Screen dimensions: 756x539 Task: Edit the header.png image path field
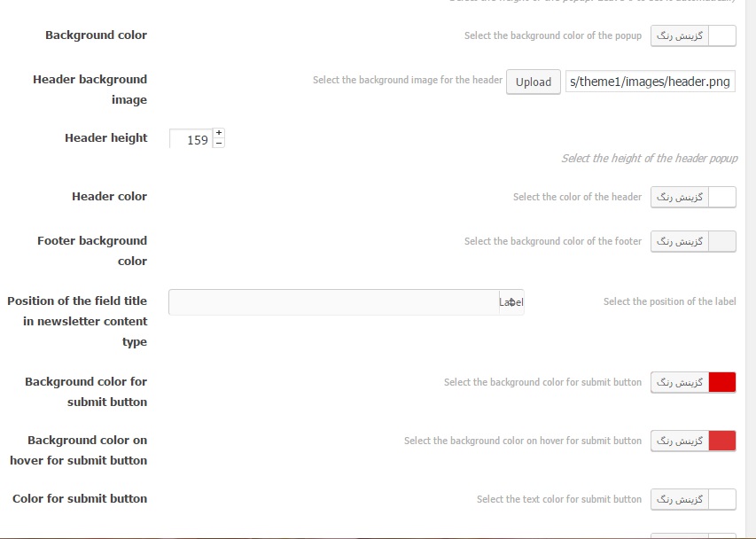click(650, 82)
